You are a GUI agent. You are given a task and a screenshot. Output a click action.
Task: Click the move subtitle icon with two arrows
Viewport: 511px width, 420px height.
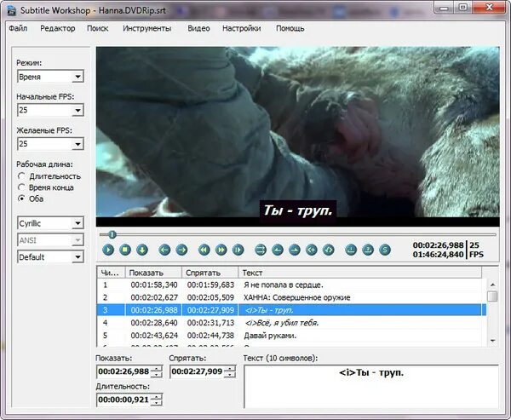261,250
